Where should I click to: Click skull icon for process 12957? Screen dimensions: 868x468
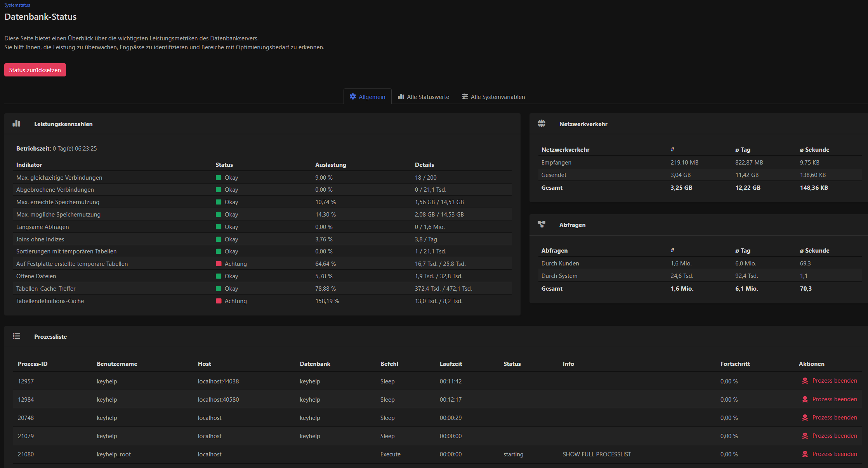click(805, 381)
